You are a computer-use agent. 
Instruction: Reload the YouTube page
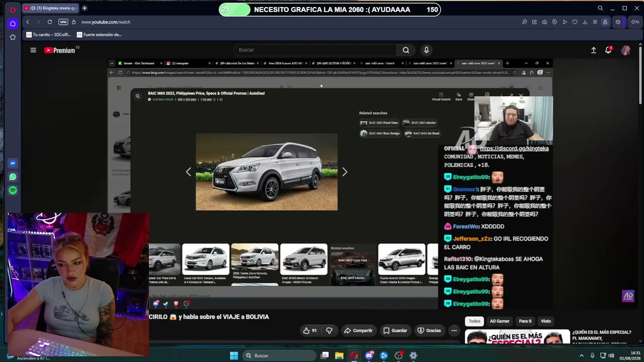click(x=50, y=22)
